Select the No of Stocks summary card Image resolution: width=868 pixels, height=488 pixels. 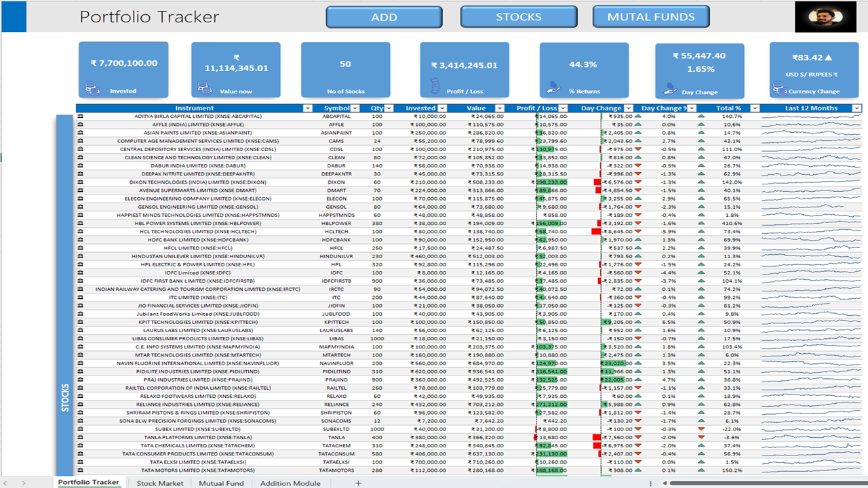click(346, 69)
